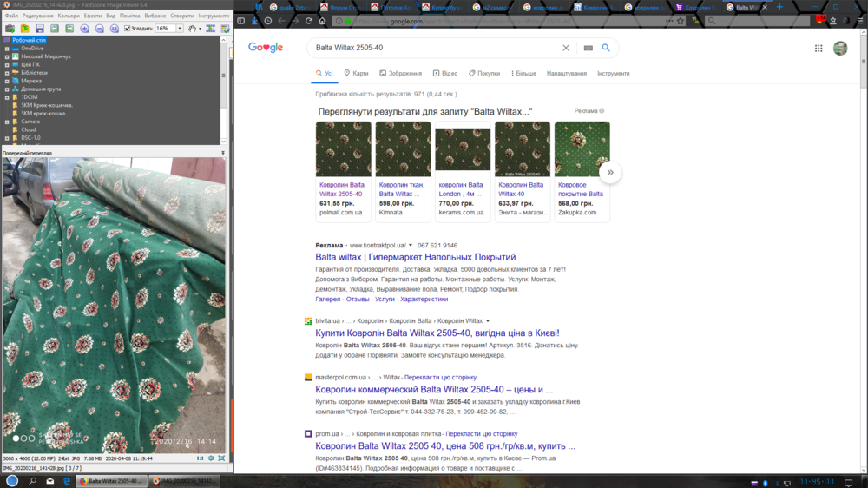Viewport: 868px width, 488px height.
Task: Select the Cloud folder in tree
Action: 29,129
